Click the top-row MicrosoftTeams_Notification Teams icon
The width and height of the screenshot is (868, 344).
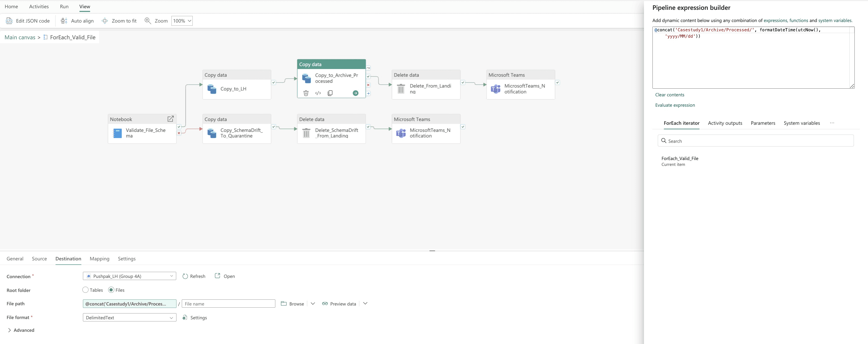pos(496,89)
